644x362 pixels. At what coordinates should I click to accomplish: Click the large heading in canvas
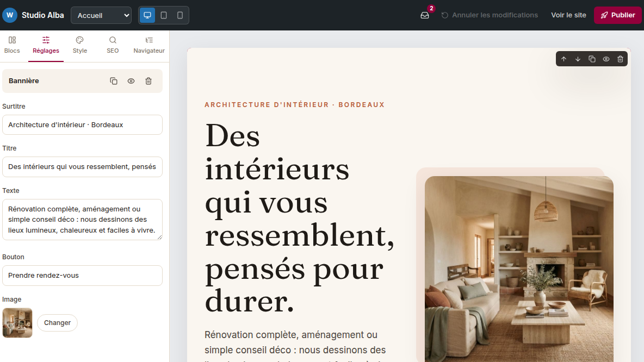click(x=299, y=219)
